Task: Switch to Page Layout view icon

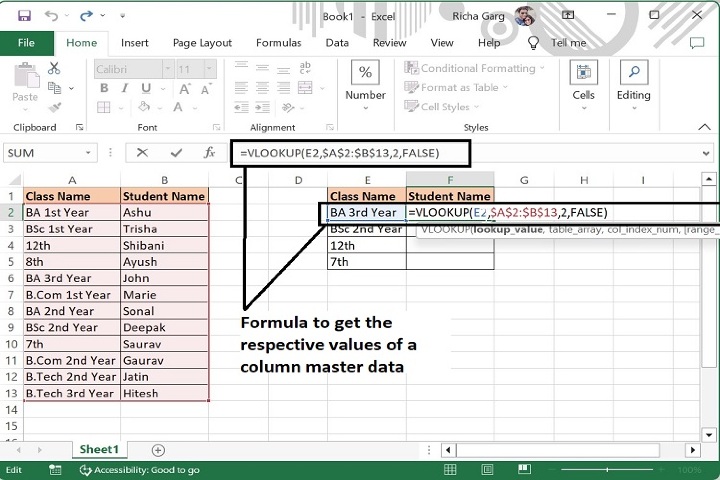Action: coord(487,469)
